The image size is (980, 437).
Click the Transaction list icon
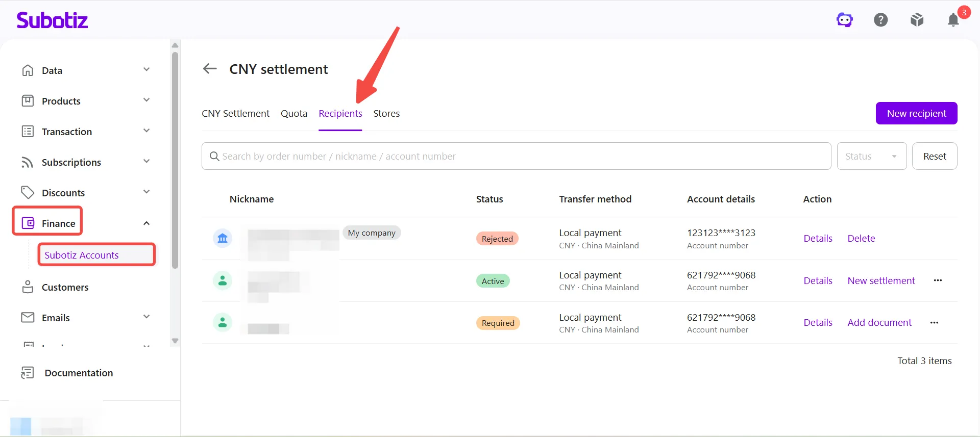click(28, 131)
